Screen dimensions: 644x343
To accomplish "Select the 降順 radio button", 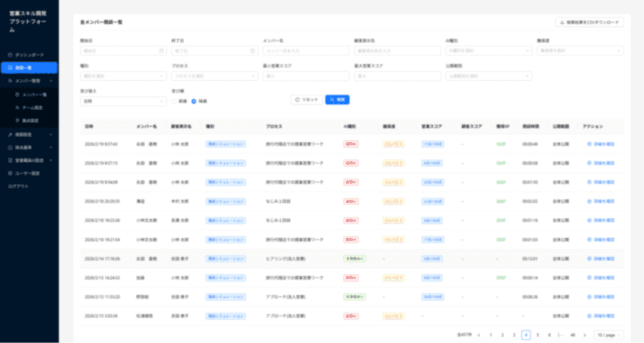I will [194, 102].
